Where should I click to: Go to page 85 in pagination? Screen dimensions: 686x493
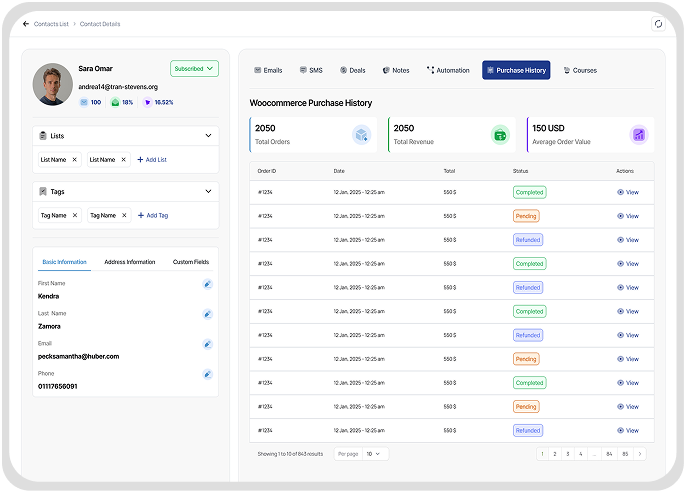625,454
